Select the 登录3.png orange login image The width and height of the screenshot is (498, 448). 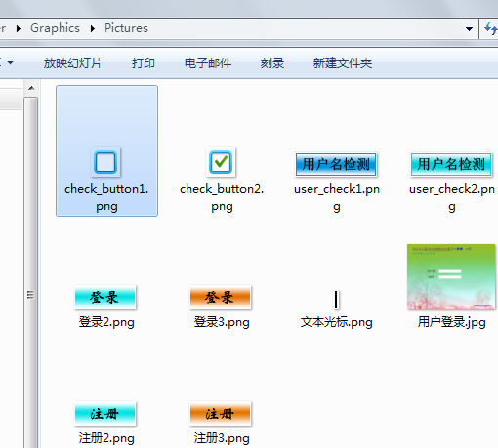click(x=221, y=298)
